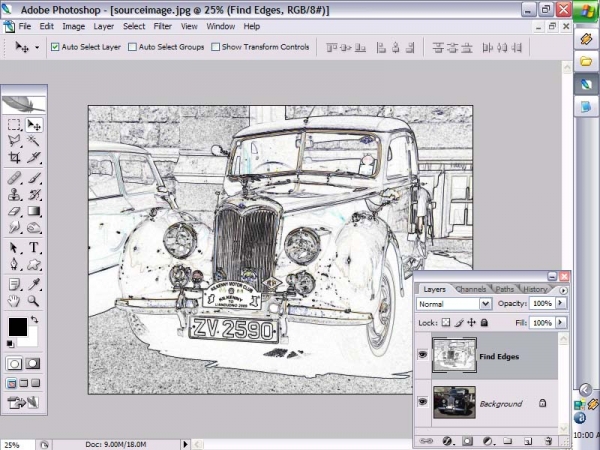Enable Show Transform Controls checkbox
Image resolution: width=600 pixels, height=450 pixels.
(215, 47)
